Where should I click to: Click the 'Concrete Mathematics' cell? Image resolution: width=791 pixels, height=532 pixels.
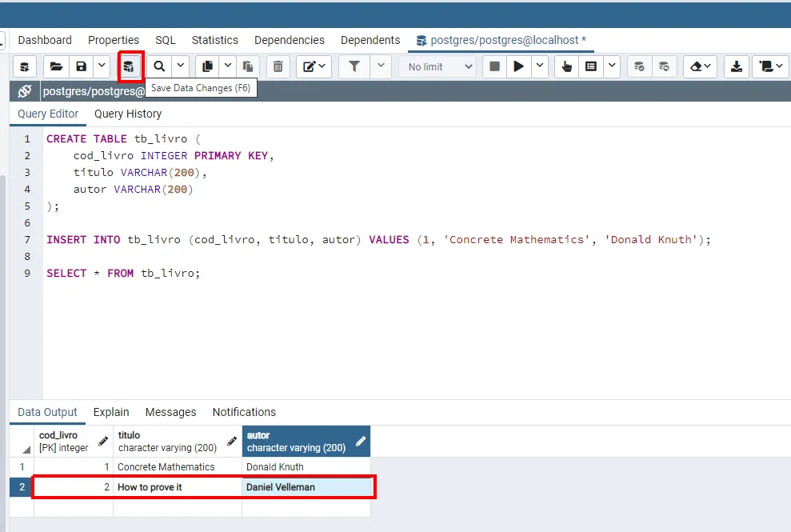[178, 467]
